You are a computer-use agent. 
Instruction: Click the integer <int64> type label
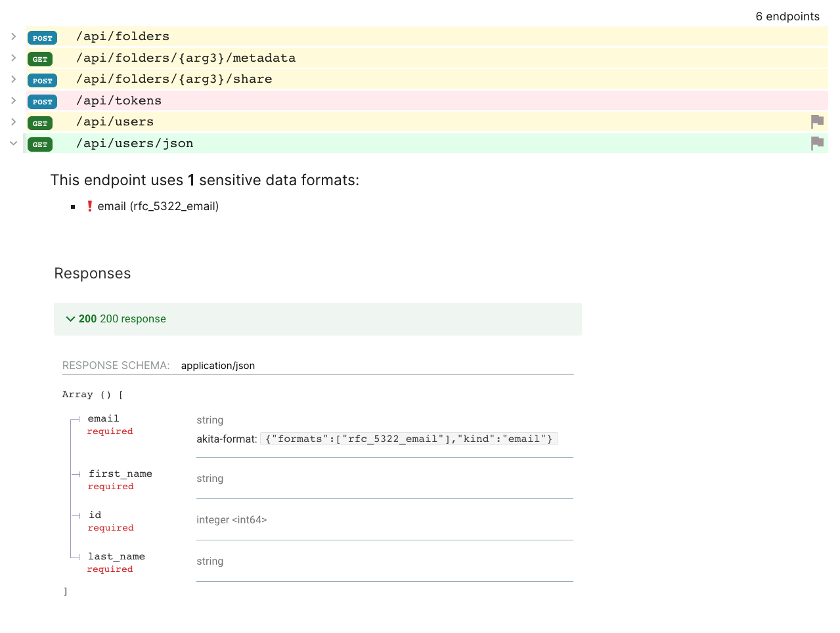[232, 520]
